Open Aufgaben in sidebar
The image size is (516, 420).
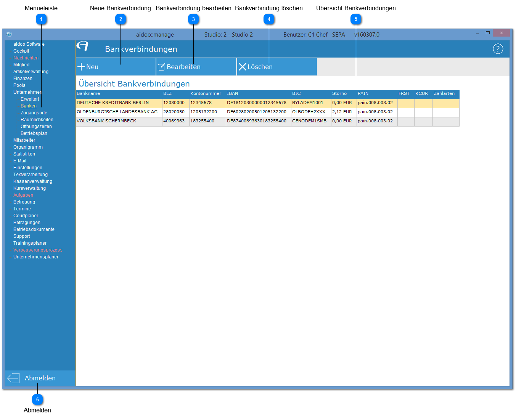click(23, 195)
